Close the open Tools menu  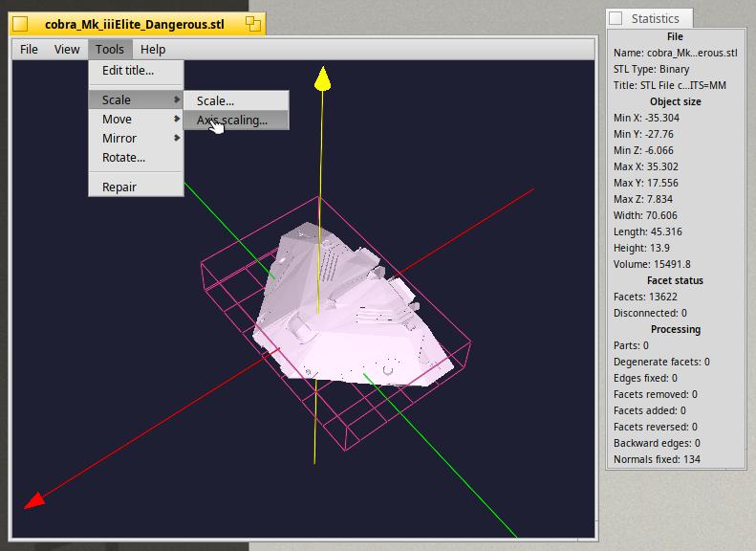tap(110, 49)
